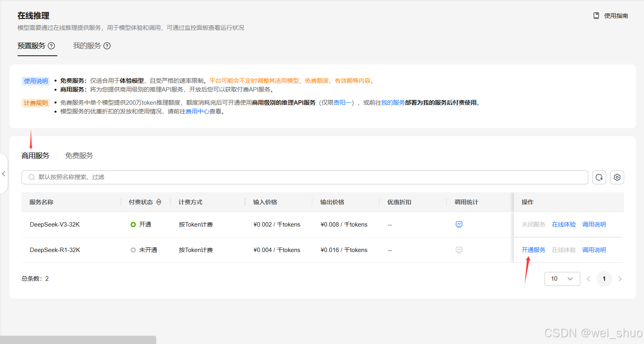Click the 计费规则 orange tag
The image size is (644, 344).
coord(36,103)
